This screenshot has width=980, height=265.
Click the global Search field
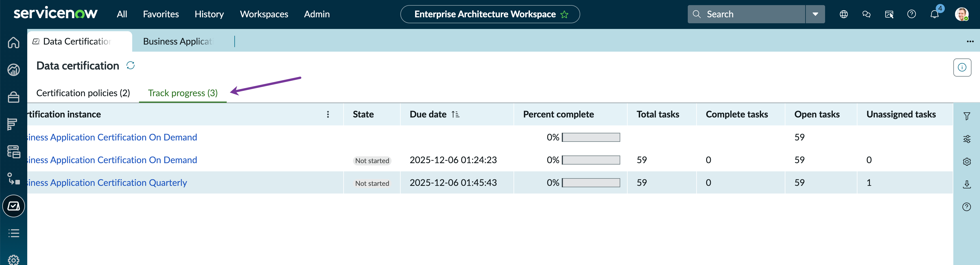pos(746,14)
